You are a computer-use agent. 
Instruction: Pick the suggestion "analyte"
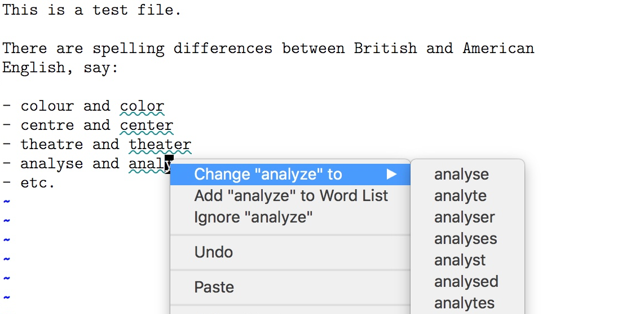coord(460,196)
